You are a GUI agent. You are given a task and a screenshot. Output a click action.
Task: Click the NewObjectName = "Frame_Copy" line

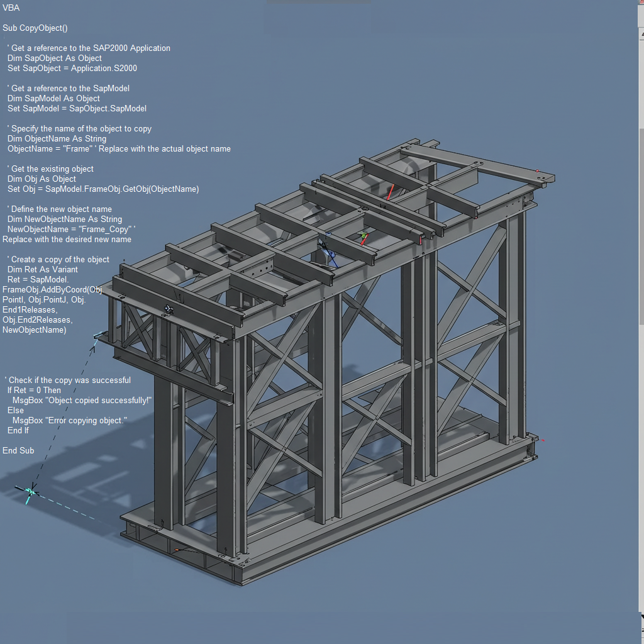click(x=71, y=229)
